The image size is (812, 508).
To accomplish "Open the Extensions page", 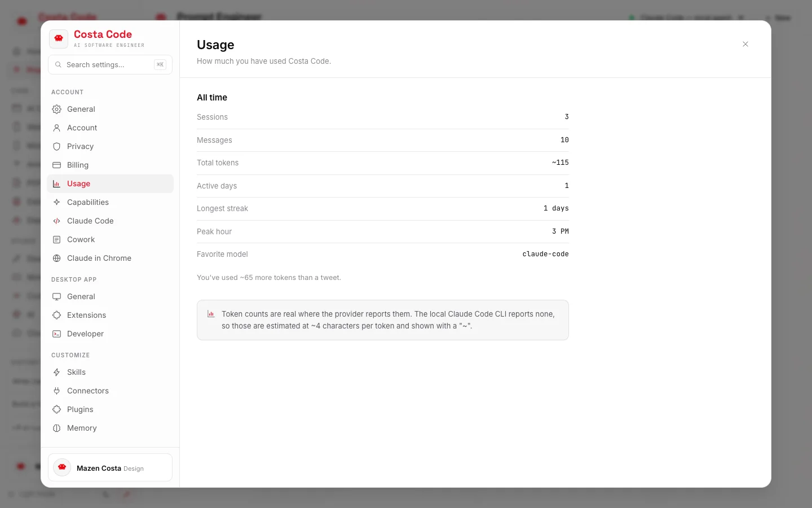I will 110,315.
